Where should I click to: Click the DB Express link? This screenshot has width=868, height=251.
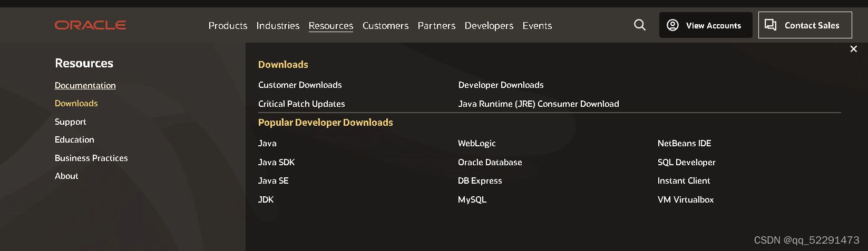point(480,180)
